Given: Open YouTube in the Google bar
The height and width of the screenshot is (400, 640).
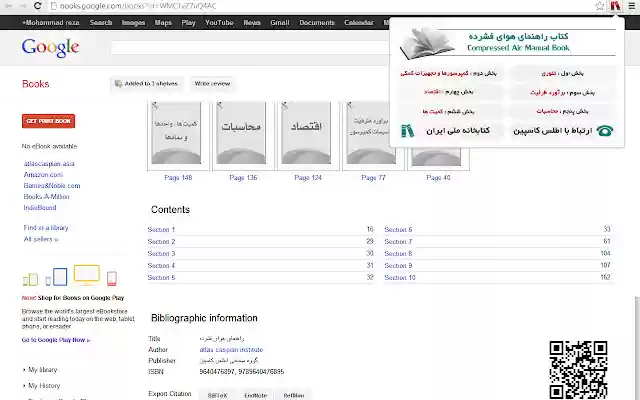Looking at the screenshot, I should coord(219,23).
